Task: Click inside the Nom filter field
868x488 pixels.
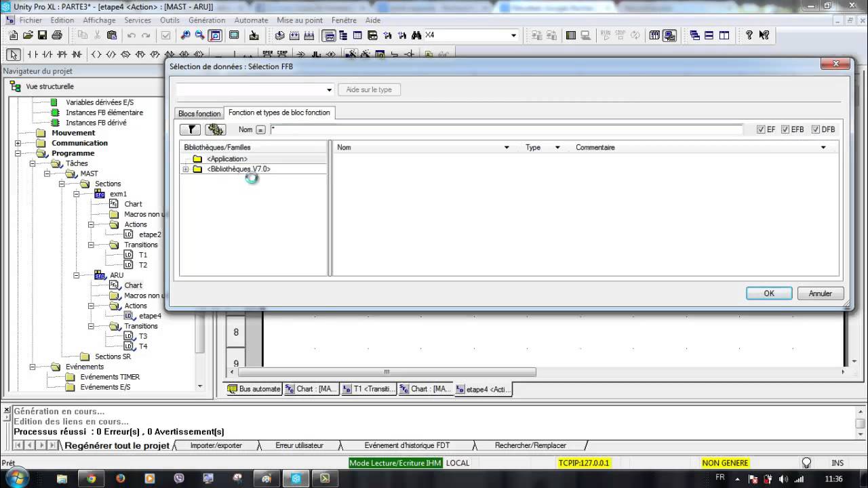Action: coord(507,129)
